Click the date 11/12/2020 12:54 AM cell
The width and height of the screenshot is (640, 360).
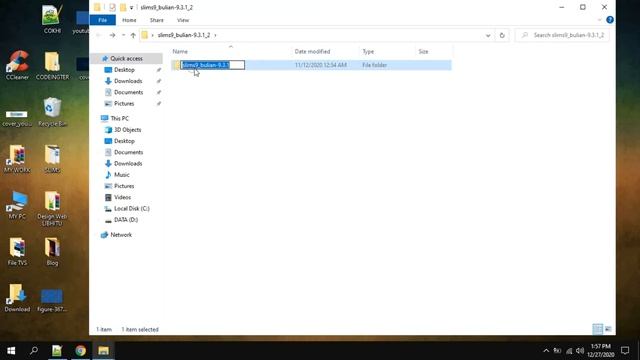(x=320, y=65)
